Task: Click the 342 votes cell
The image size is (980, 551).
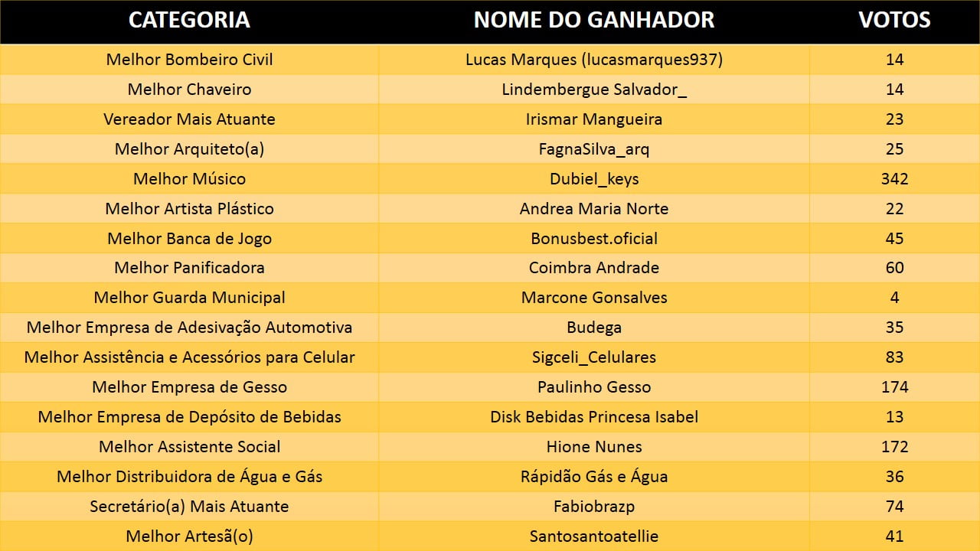Action: 894,179
